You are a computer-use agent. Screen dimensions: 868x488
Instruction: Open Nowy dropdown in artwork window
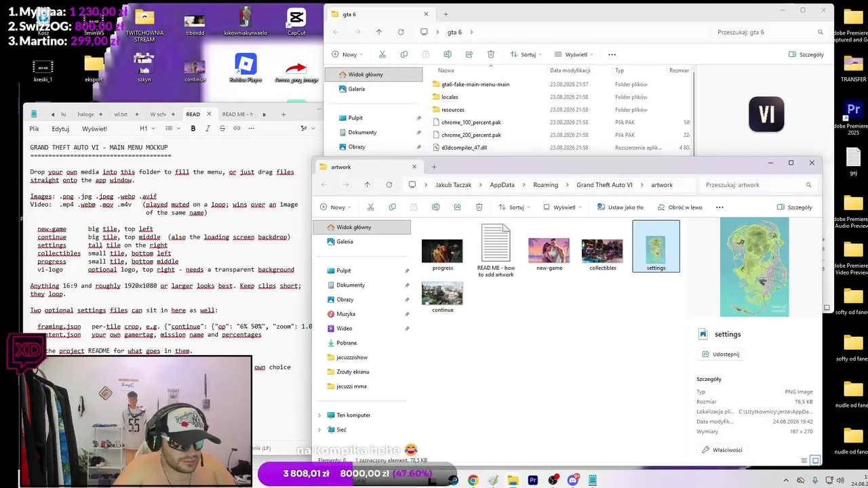tap(335, 207)
